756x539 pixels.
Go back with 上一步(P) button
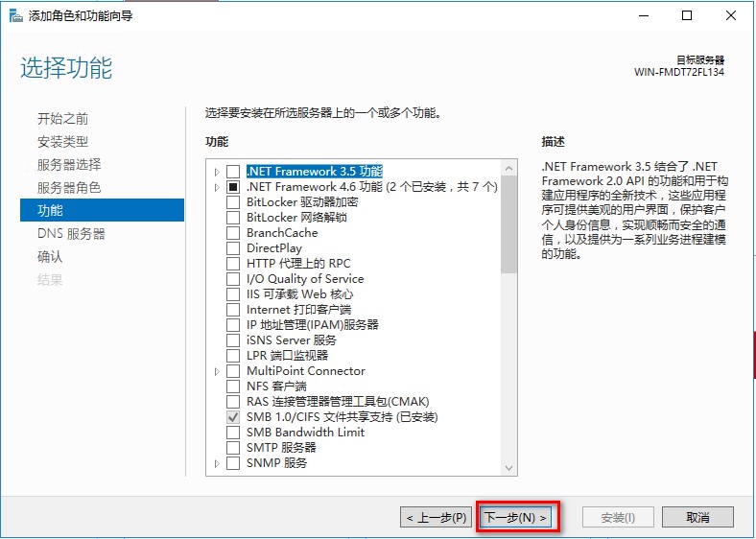[437, 518]
